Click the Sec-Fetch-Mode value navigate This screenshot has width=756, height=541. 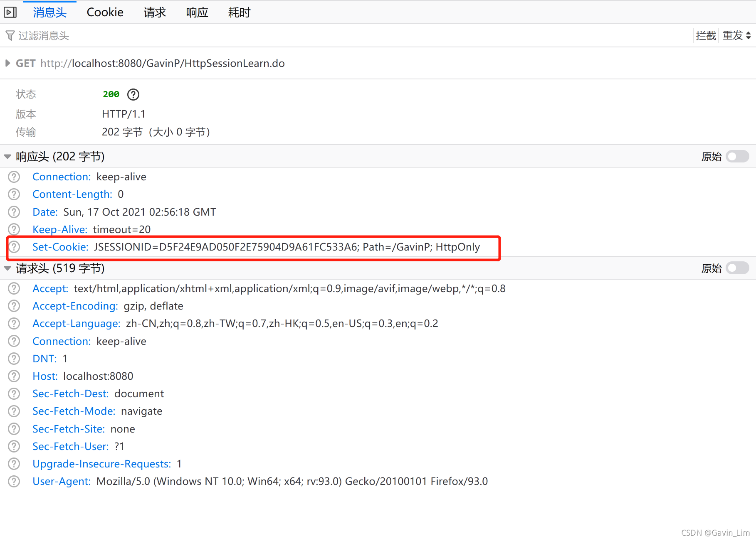coord(142,411)
